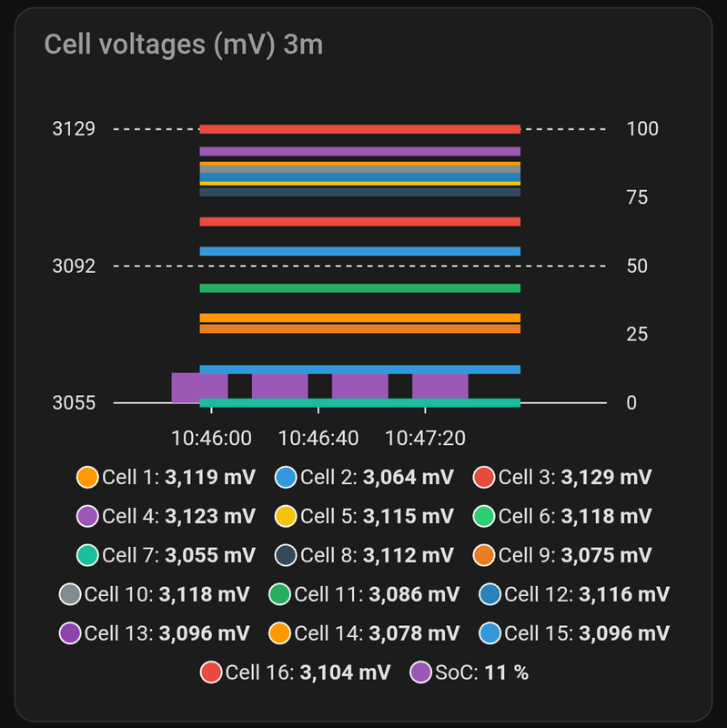Click the top red Cell 3 chart line
The width and height of the screenshot is (727, 728).
click(359, 129)
